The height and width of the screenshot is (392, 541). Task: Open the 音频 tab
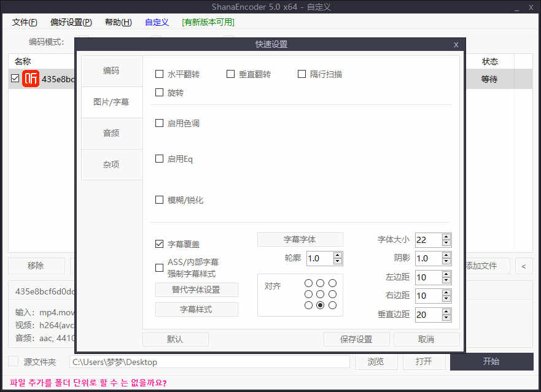click(x=111, y=133)
